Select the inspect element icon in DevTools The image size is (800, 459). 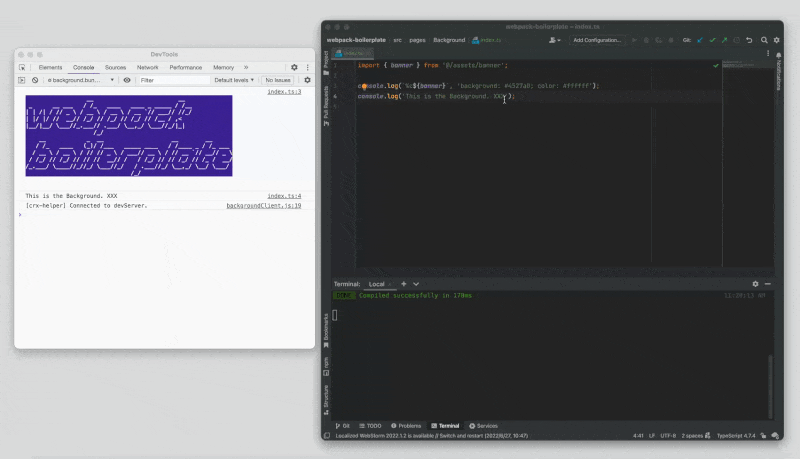[x=22, y=67]
